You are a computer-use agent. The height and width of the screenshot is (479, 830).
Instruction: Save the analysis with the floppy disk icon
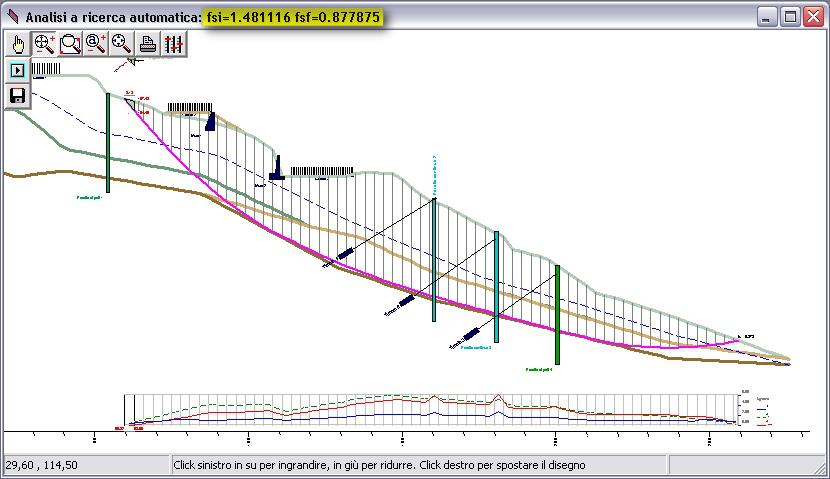pyautogui.click(x=17, y=96)
